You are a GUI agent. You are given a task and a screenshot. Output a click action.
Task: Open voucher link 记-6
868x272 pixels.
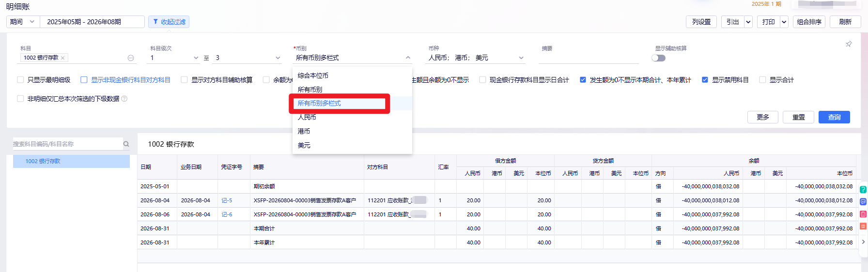tap(227, 214)
